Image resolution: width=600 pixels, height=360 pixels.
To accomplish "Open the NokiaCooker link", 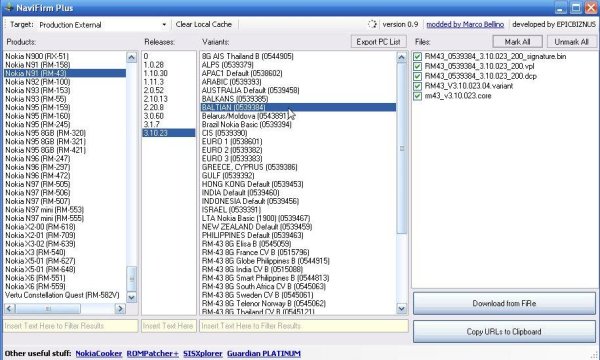I will pyautogui.click(x=99, y=353).
